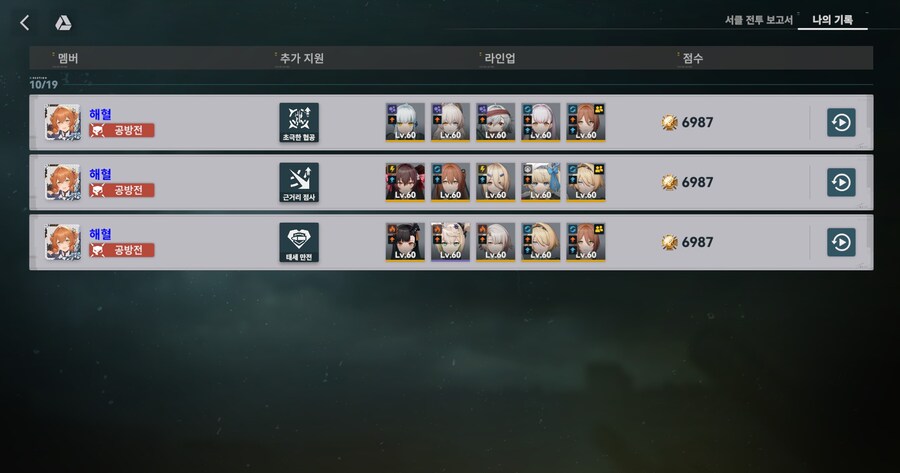Go back using the left arrow icon
Screen dimensions: 900x473
pyautogui.click(x=25, y=23)
